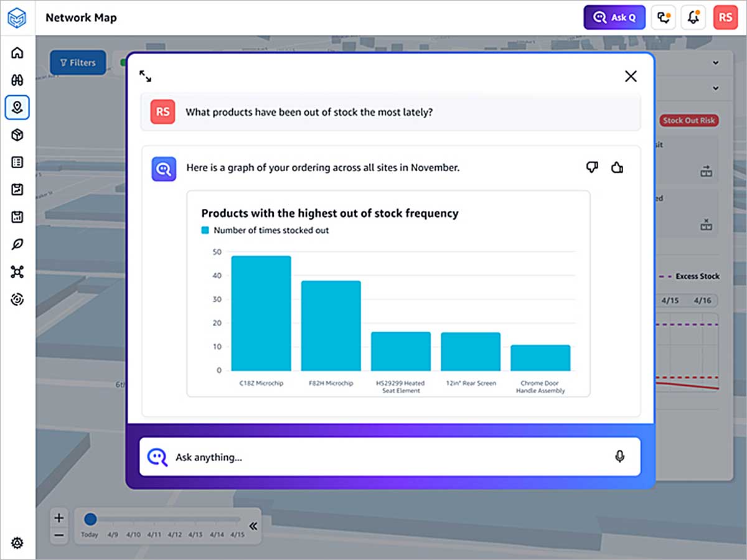
Task: Click the Ask Q button
Action: pos(613,17)
